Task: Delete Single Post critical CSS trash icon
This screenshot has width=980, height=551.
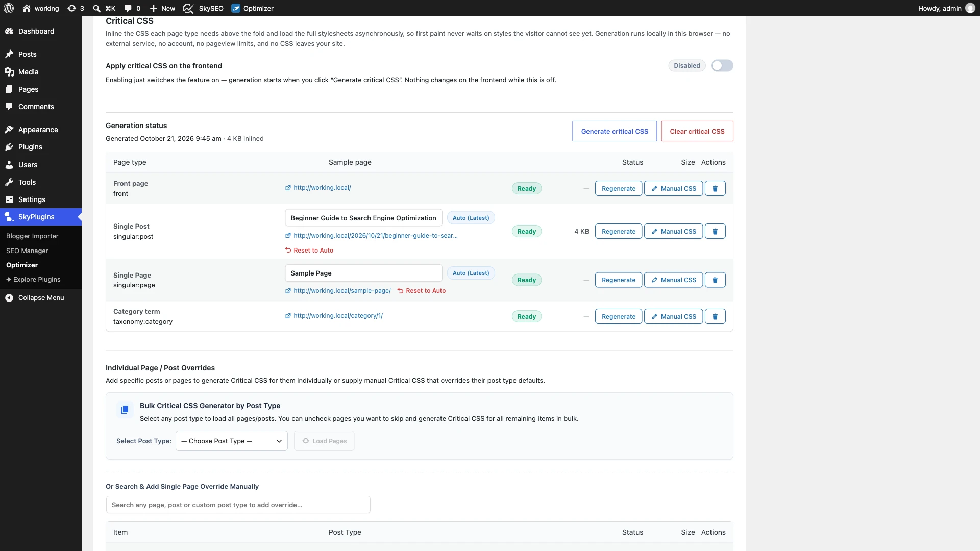Action: [715, 232]
